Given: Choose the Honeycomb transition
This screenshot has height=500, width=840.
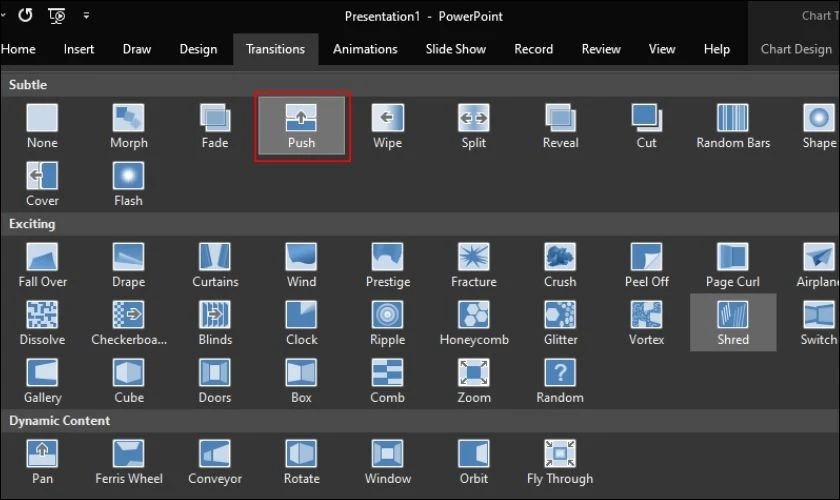Looking at the screenshot, I should click(x=474, y=323).
